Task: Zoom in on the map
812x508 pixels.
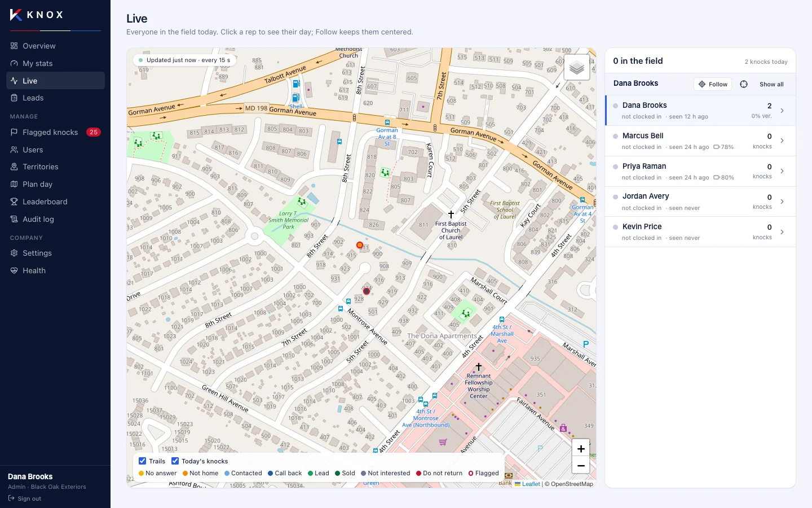Action: pos(581,449)
